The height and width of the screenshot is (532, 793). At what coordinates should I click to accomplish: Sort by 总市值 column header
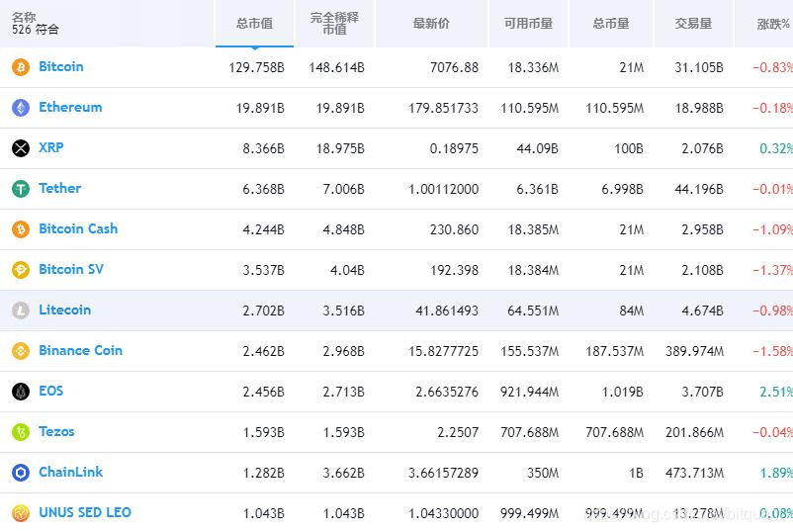254,24
